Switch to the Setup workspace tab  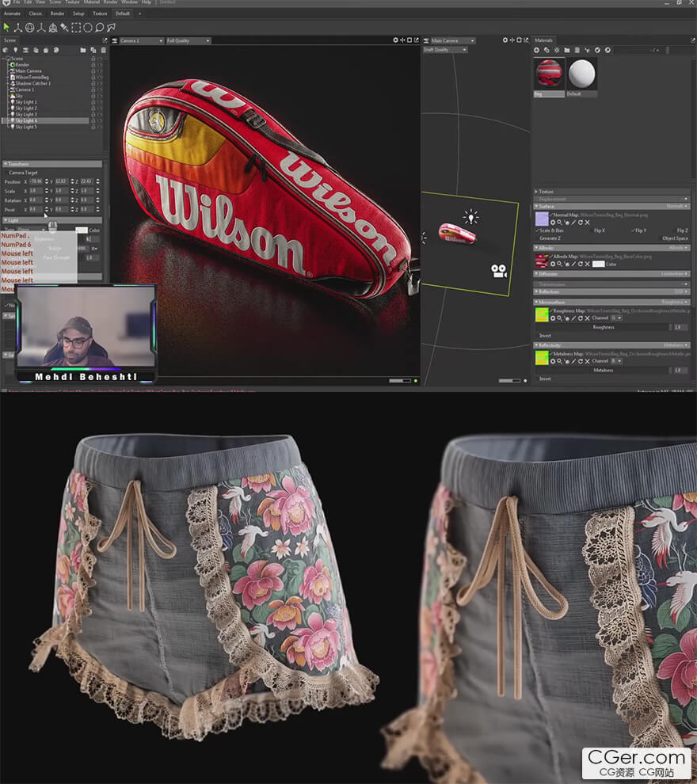click(x=78, y=13)
